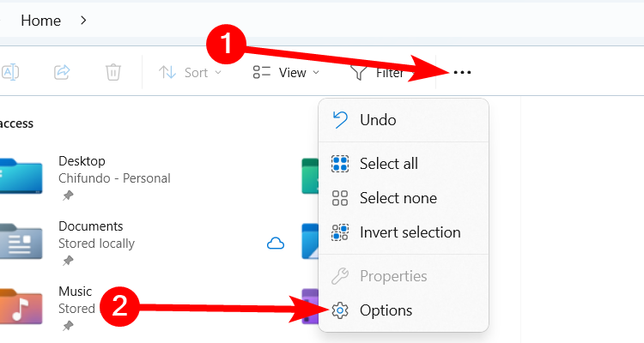Image resolution: width=644 pixels, height=343 pixels.
Task: Click the rename icon in toolbar
Action: point(10,73)
